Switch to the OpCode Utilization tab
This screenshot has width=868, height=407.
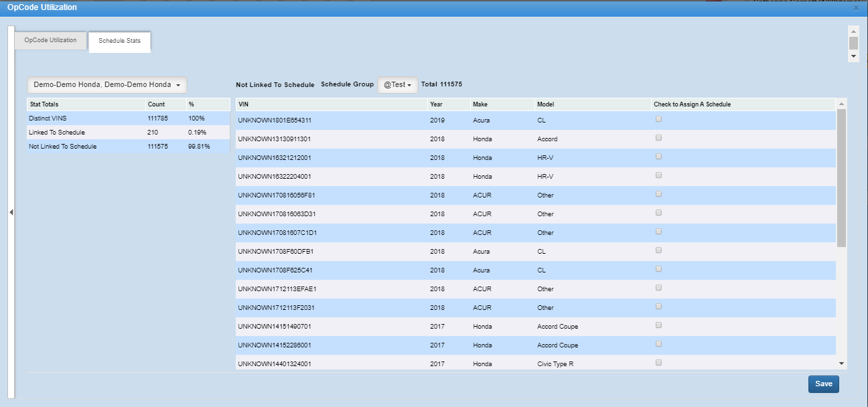(x=50, y=40)
